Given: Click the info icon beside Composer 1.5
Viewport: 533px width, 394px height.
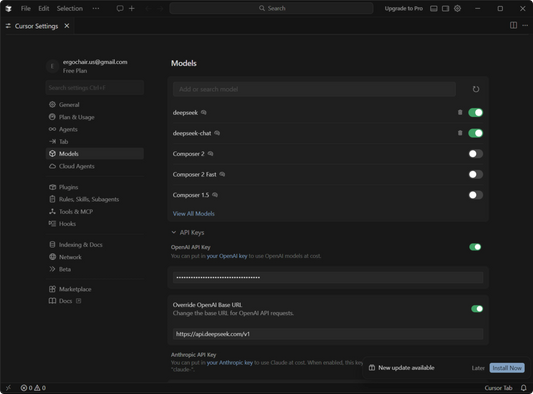Looking at the screenshot, I should [215, 195].
